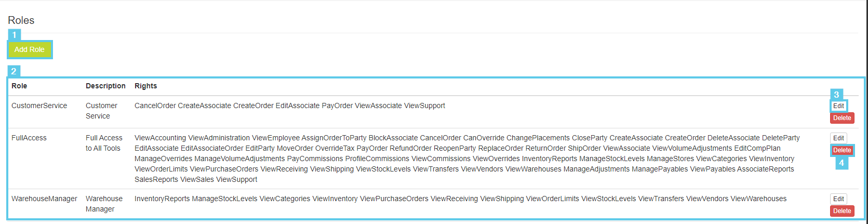This screenshot has width=868, height=224.
Task: Click callout marker number 1
Action: pos(15,35)
